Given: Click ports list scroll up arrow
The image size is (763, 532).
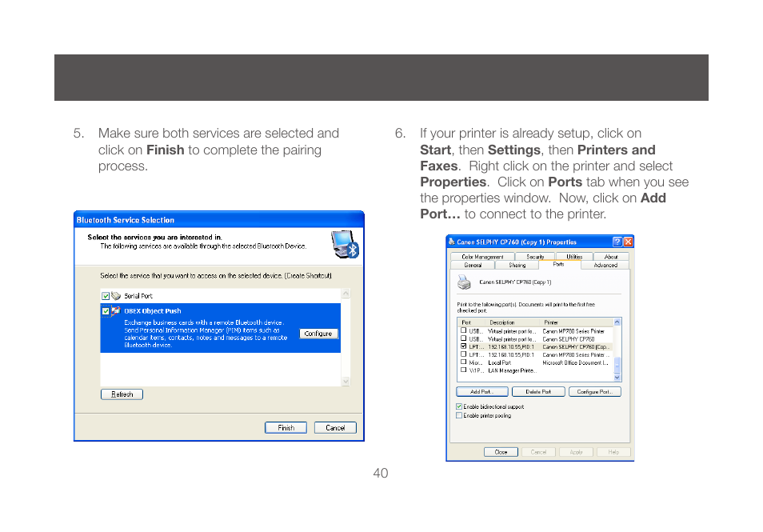Looking at the screenshot, I should coord(617,322).
